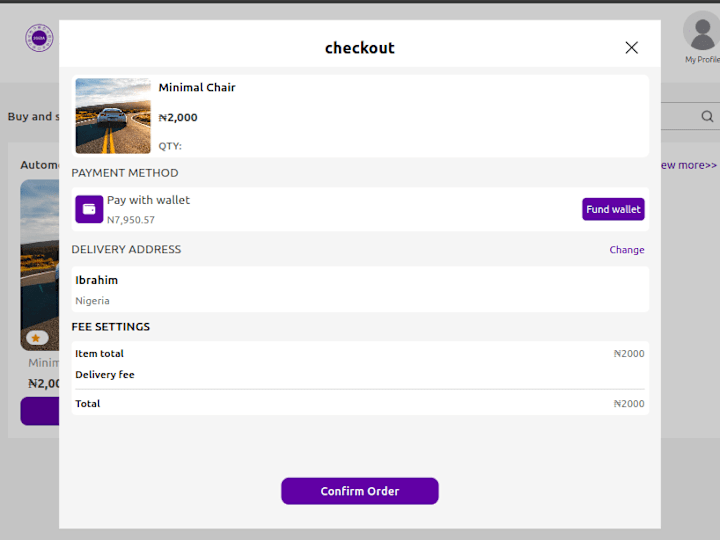720x540 pixels.
Task: Click the My Profile label
Action: point(702,60)
